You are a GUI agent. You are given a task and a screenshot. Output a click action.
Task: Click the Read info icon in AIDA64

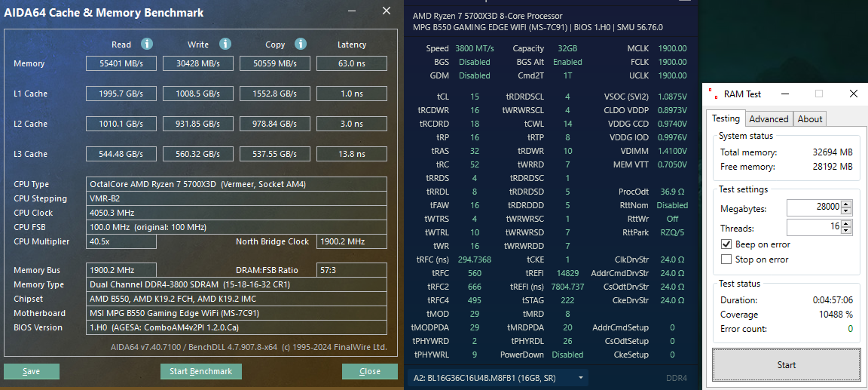147,45
